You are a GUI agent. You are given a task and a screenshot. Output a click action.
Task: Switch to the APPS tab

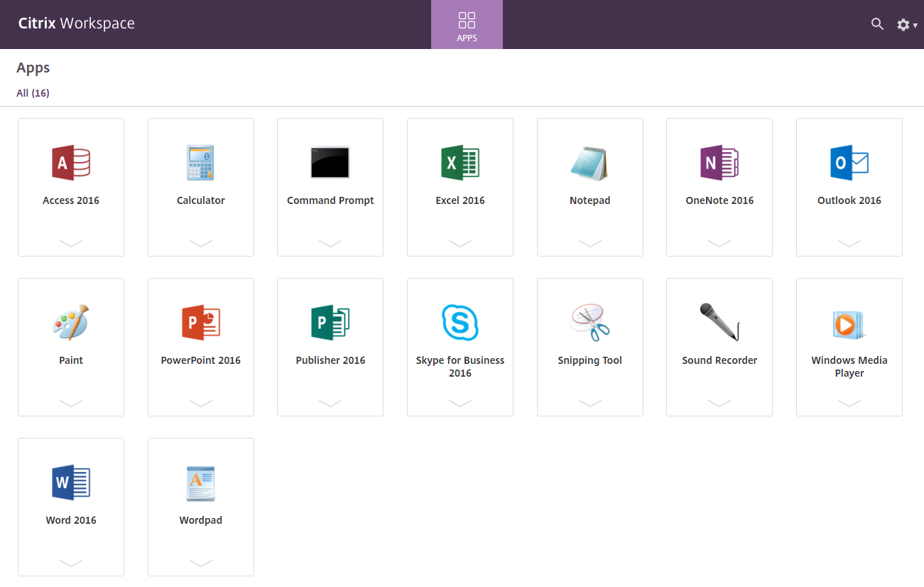click(x=467, y=24)
